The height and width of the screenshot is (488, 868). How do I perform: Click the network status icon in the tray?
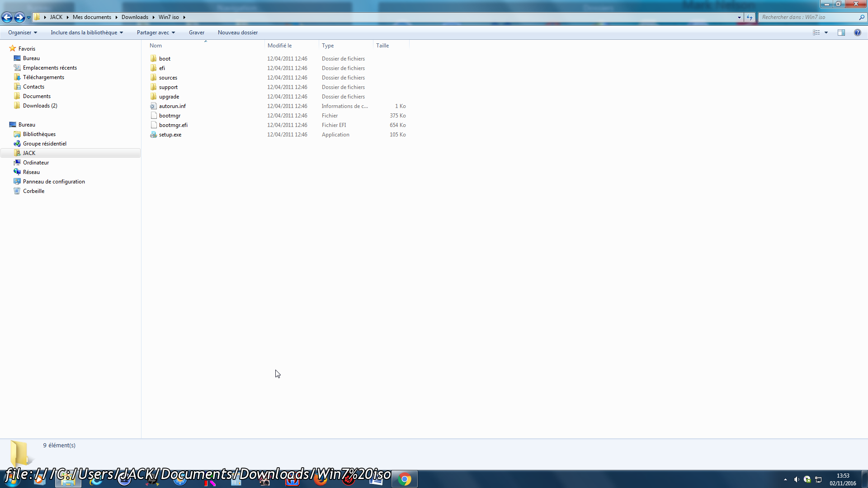pyautogui.click(x=818, y=479)
